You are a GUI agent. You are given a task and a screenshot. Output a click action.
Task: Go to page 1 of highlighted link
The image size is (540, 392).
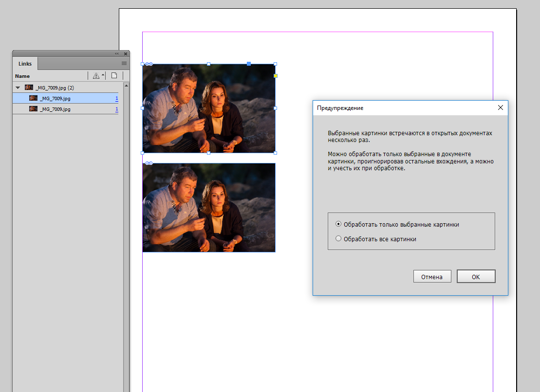pyautogui.click(x=117, y=98)
